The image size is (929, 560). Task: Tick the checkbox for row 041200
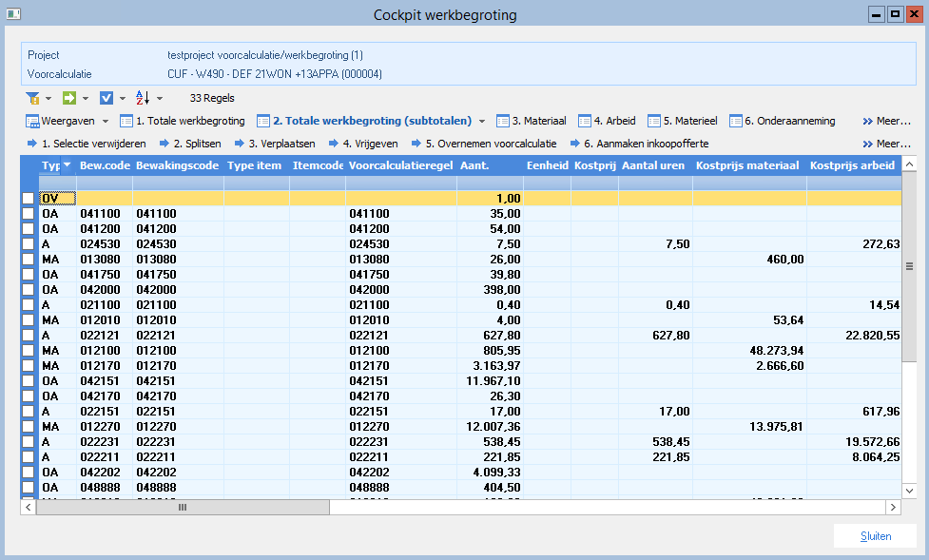point(28,229)
